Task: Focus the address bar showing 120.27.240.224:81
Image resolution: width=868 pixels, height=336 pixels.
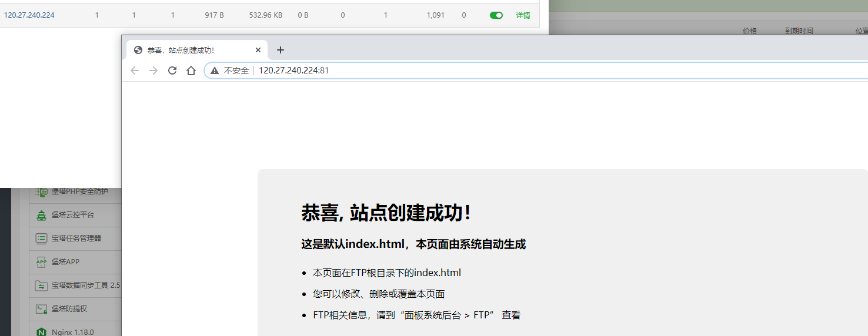Action: click(535, 70)
